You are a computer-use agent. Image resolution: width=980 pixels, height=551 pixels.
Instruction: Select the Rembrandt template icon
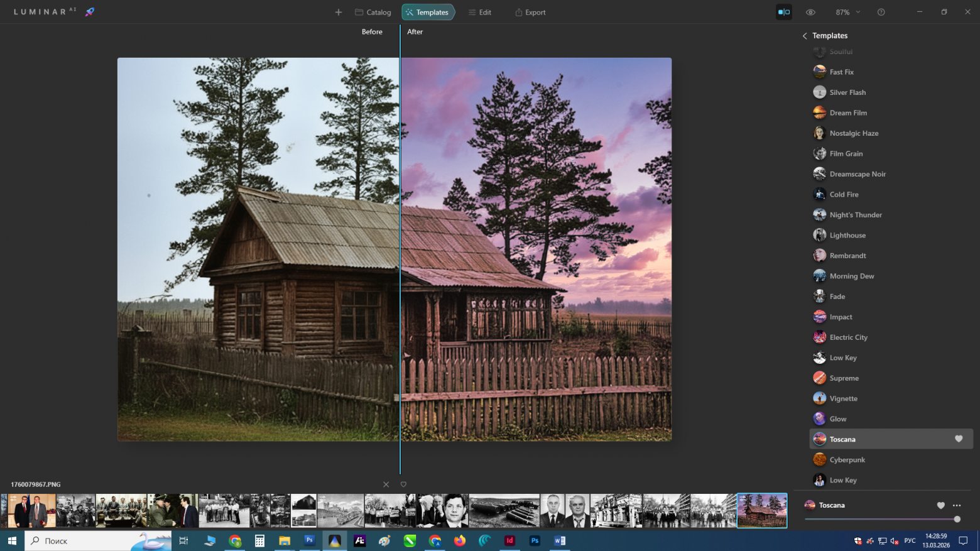point(820,255)
